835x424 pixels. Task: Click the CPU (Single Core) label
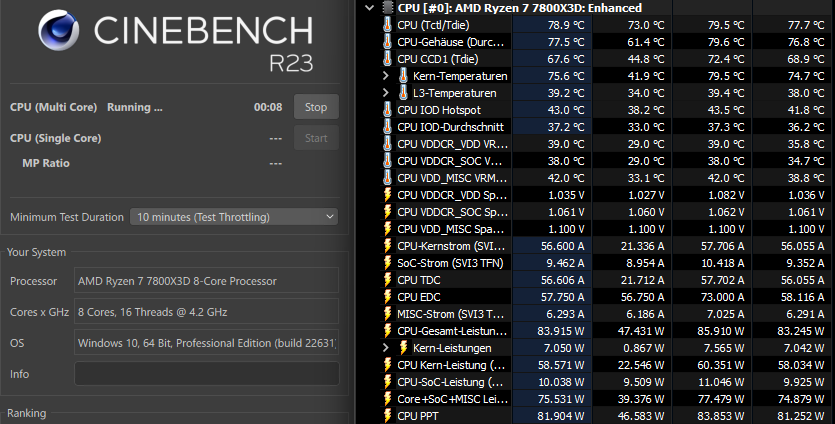pyautogui.click(x=55, y=138)
